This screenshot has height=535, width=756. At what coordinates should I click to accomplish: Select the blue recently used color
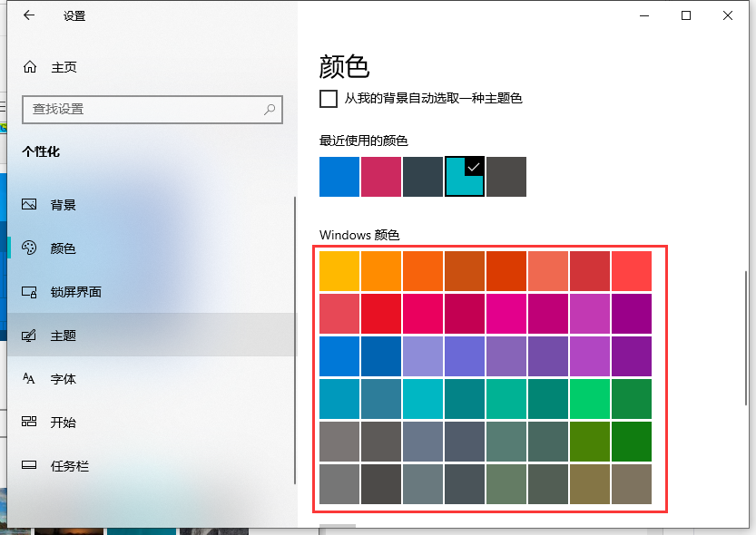click(x=339, y=177)
